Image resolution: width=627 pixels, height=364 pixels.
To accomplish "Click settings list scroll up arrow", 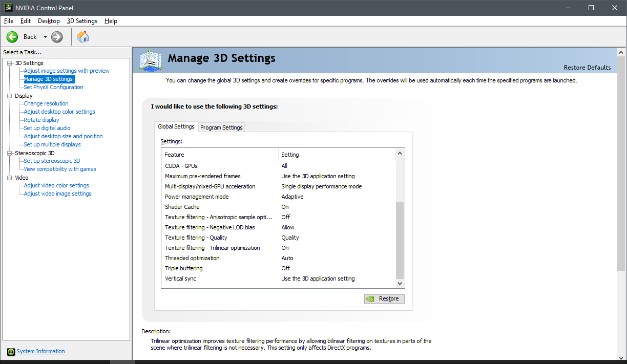I will [400, 153].
